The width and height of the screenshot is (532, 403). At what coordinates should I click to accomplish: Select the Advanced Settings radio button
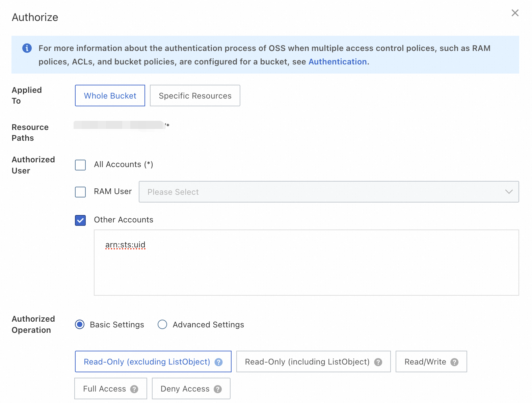162,324
